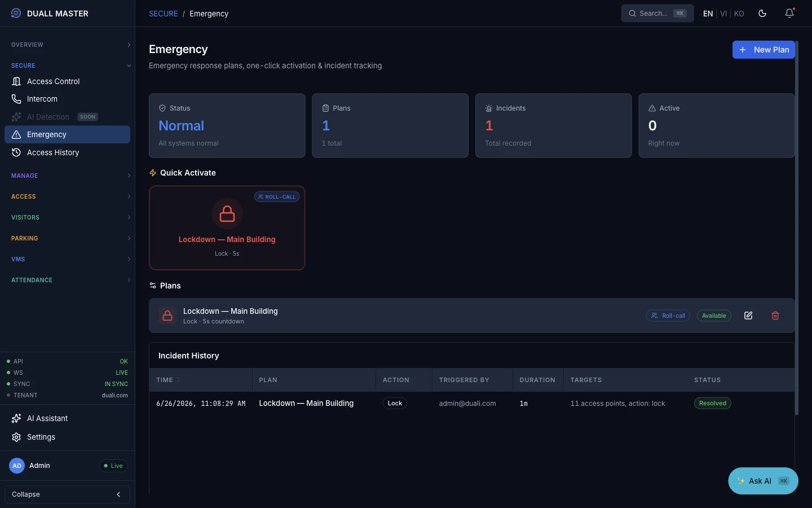Click the clipboard icon on Plans card
The image size is (812, 508).
tap(325, 108)
